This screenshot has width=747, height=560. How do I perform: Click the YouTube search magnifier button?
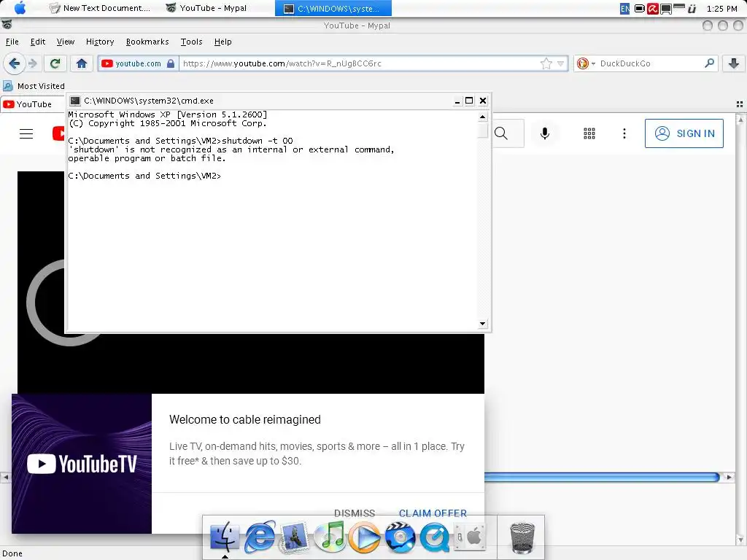[x=501, y=133]
